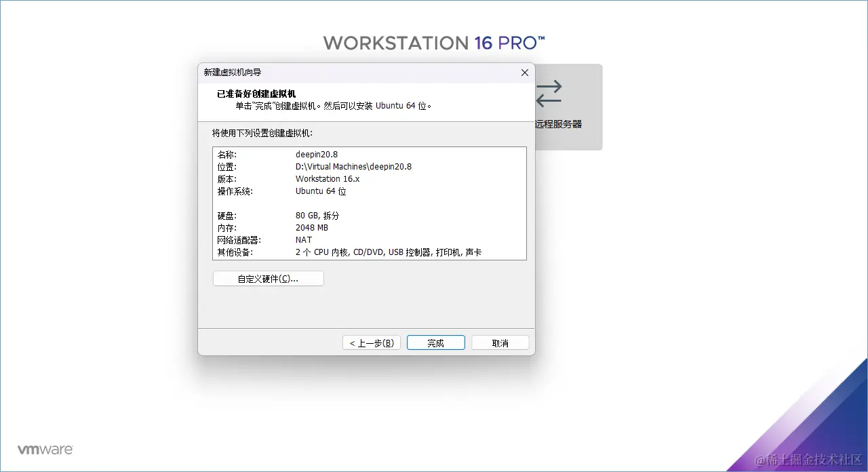Screen dimensions: 868x472
Task: Click the 已准备好创建虚拟机 heading
Action: (256, 94)
